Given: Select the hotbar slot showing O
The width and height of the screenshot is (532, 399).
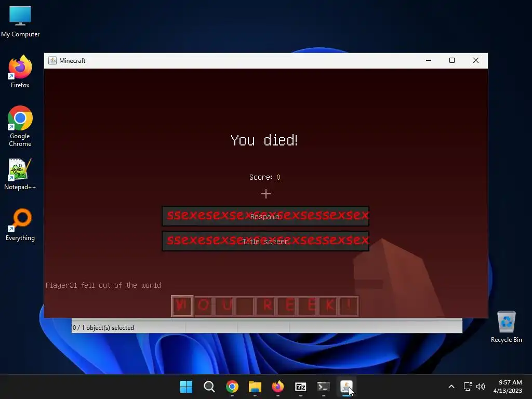Looking at the screenshot, I should pyautogui.click(x=204, y=306).
